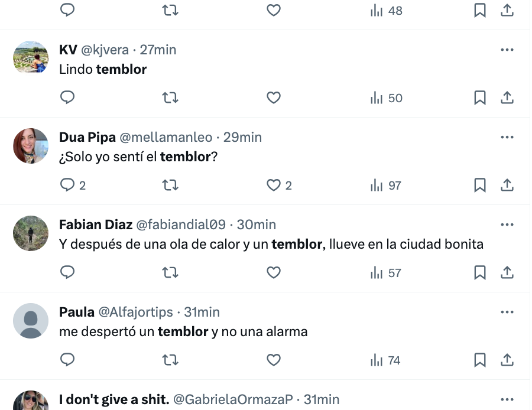
Task: Open Paula's tweet via 31min timestamp
Action: tap(202, 312)
